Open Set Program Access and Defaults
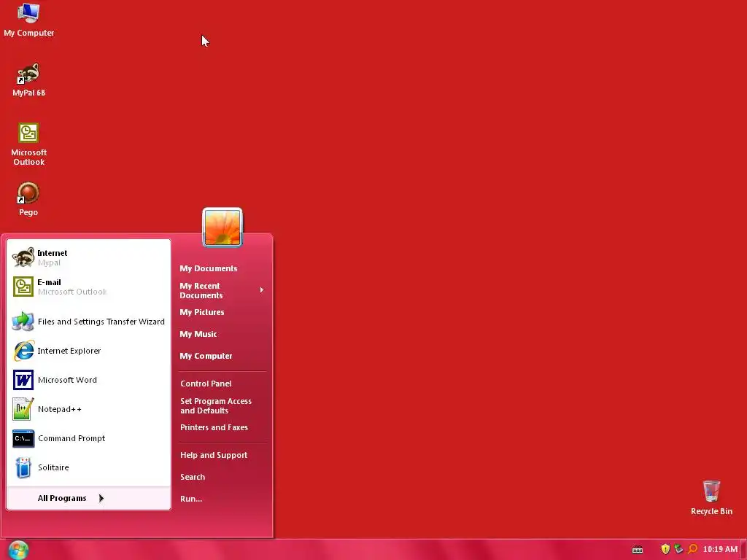This screenshot has height=560, width=747. pyautogui.click(x=222, y=405)
